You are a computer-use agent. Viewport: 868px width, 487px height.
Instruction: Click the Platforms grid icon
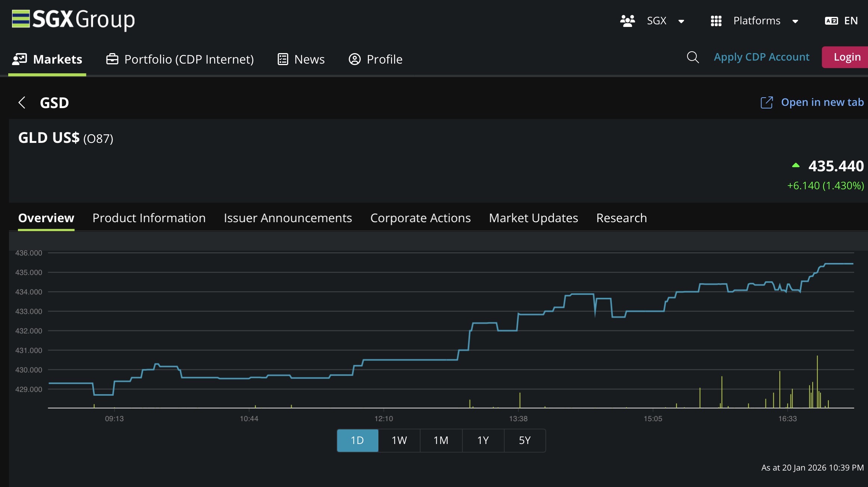[x=716, y=21]
